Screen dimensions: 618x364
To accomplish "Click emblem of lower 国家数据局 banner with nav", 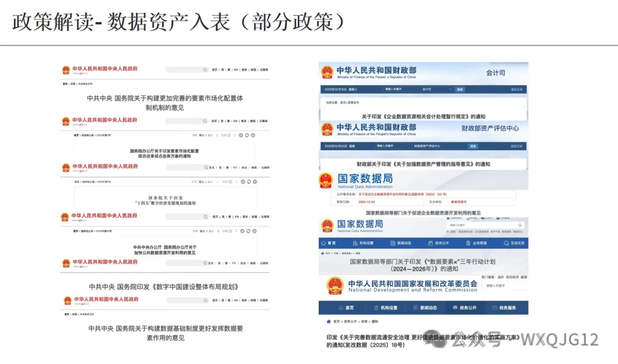I will (x=327, y=225).
